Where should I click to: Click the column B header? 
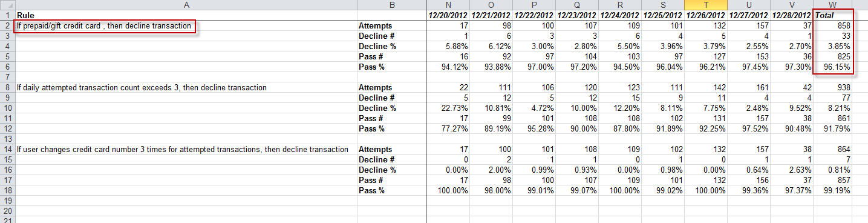[392, 5]
